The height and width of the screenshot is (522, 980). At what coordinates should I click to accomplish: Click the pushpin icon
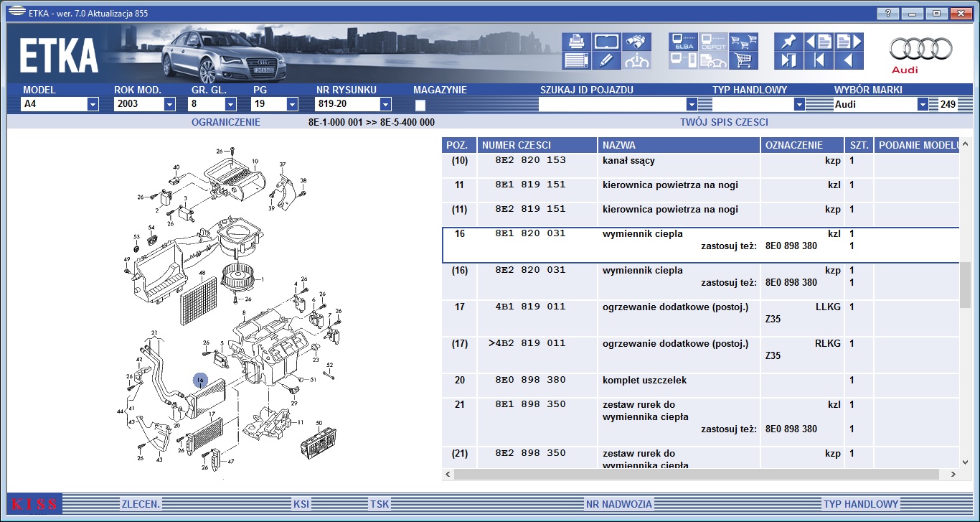[x=788, y=42]
